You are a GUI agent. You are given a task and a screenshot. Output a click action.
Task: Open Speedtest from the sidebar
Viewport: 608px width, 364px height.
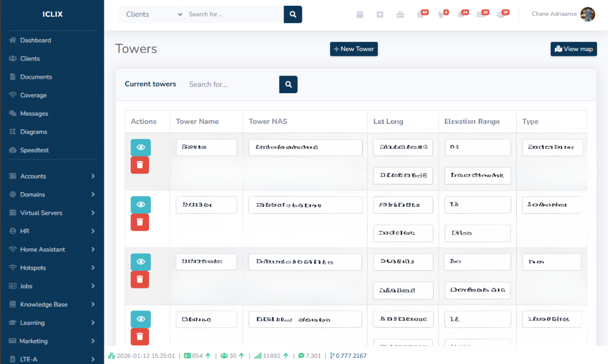(x=34, y=150)
